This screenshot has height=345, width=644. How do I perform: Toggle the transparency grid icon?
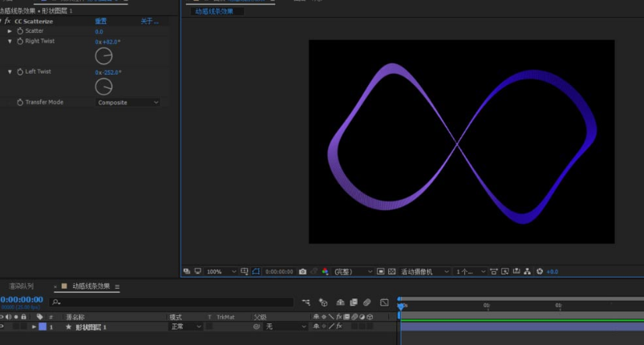[x=392, y=271]
